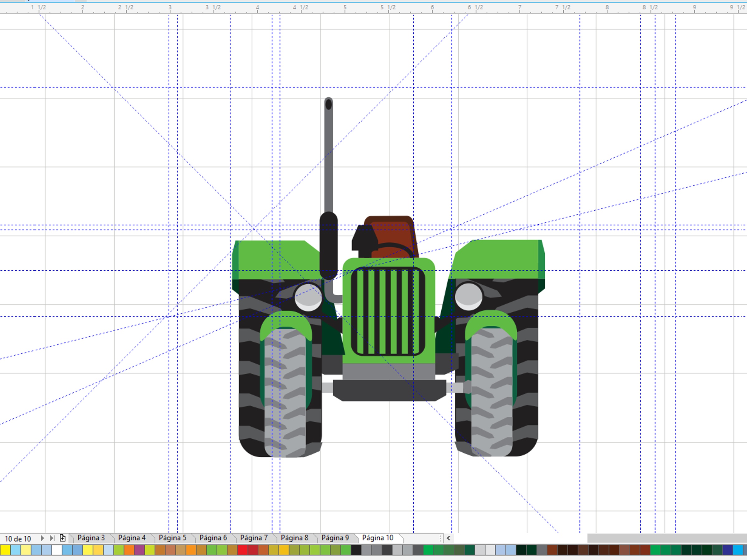The image size is (747, 560).
Task: Pick the white swatch in the palette
Action: [57, 550]
